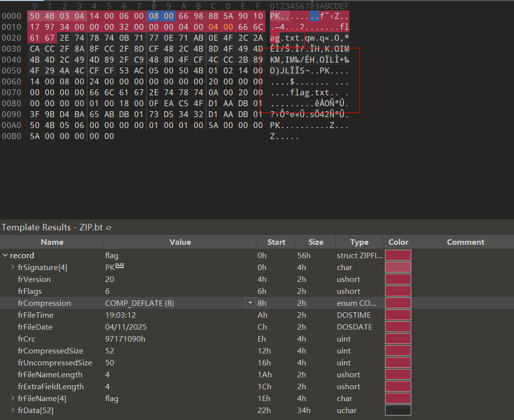514x420 pixels.
Task: Click the 0050 row address
Action: pos(11,70)
